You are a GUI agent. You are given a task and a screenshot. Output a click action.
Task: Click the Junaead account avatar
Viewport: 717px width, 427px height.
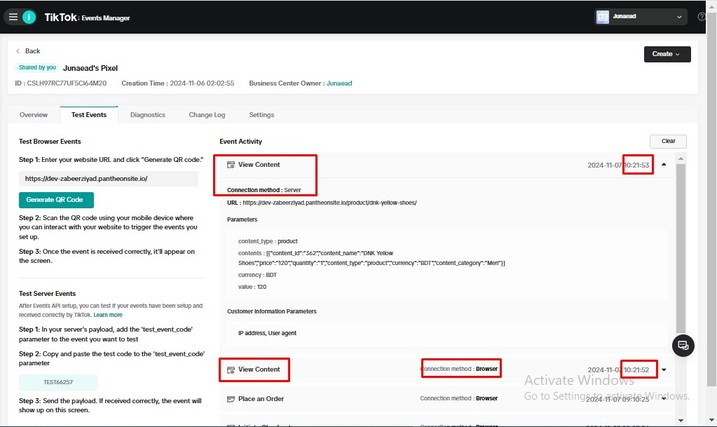click(x=603, y=17)
